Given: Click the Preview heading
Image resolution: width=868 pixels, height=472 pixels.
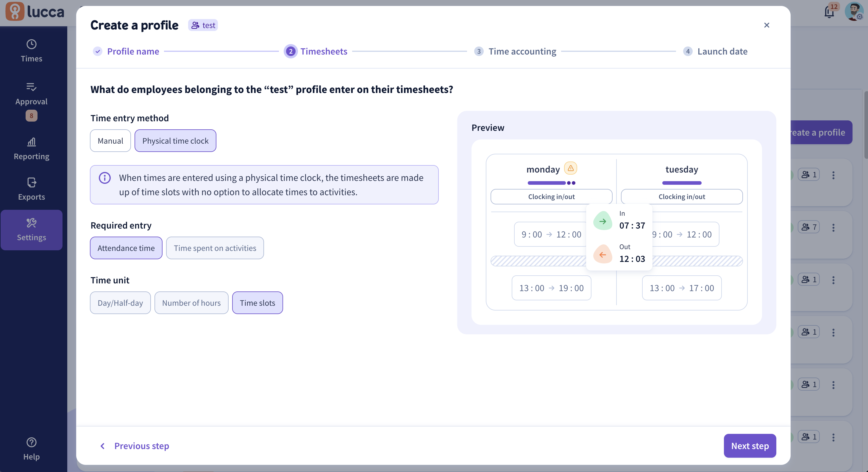Looking at the screenshot, I should tap(488, 128).
